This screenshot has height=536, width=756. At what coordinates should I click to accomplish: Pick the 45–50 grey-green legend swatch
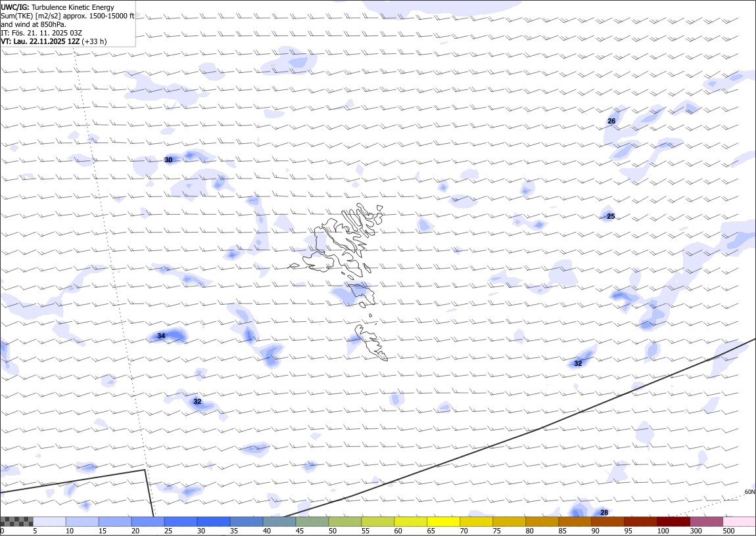(x=312, y=522)
